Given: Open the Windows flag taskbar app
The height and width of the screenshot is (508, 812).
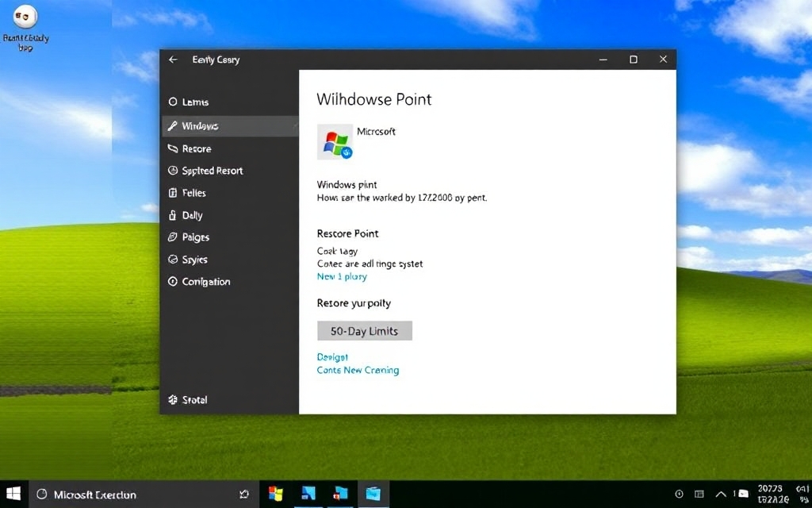Looking at the screenshot, I should pyautogui.click(x=276, y=494).
